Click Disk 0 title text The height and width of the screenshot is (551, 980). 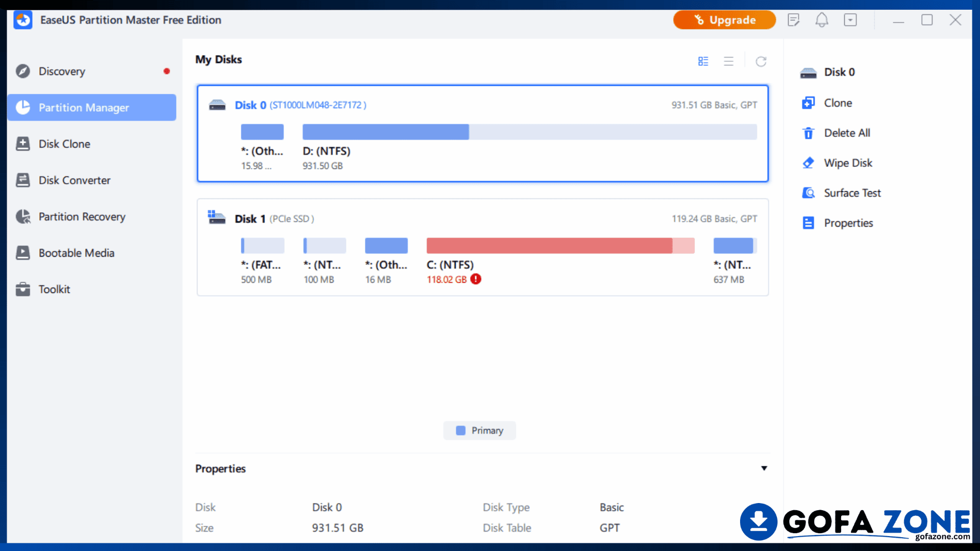tap(250, 105)
